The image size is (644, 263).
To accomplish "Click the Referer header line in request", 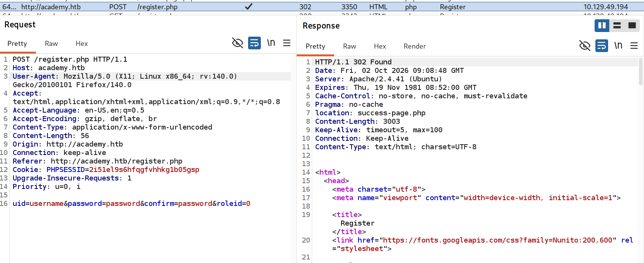I will tap(98, 161).
